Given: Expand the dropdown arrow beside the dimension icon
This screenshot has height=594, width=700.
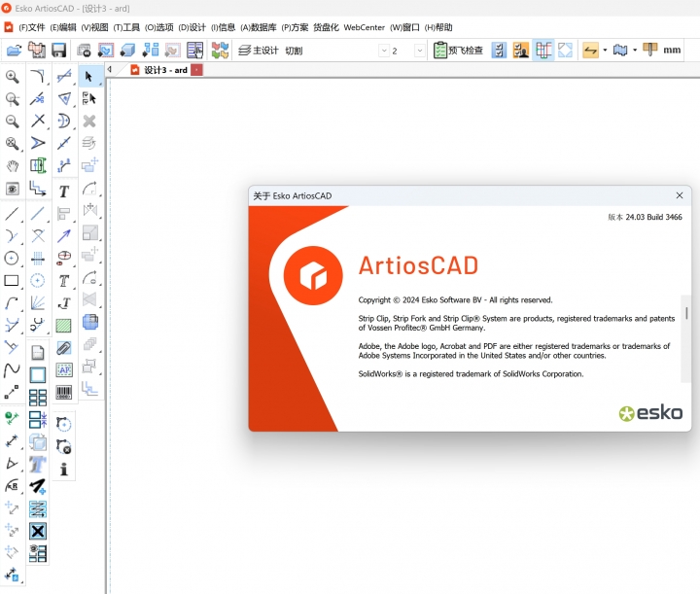Looking at the screenshot, I should [x=605, y=51].
